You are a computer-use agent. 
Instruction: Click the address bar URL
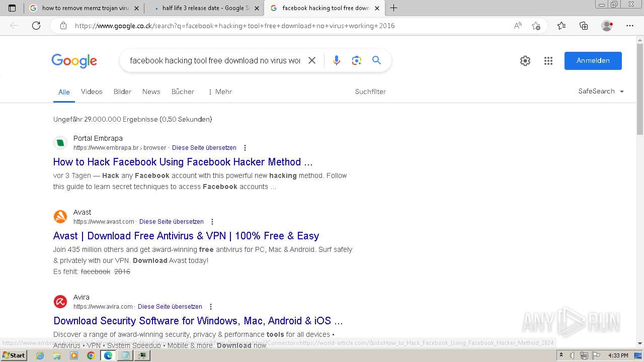234,26
